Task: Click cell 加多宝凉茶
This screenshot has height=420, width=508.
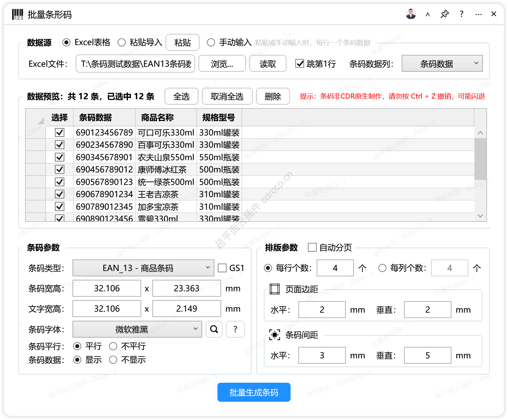Action: [x=166, y=207]
